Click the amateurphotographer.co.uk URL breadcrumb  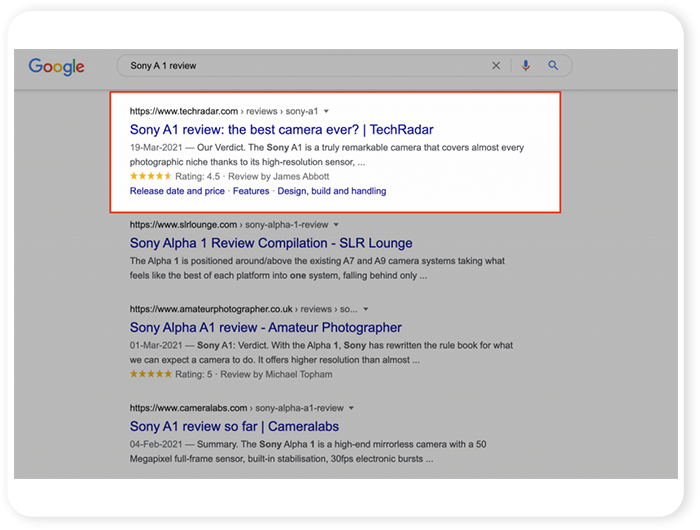coord(243,309)
